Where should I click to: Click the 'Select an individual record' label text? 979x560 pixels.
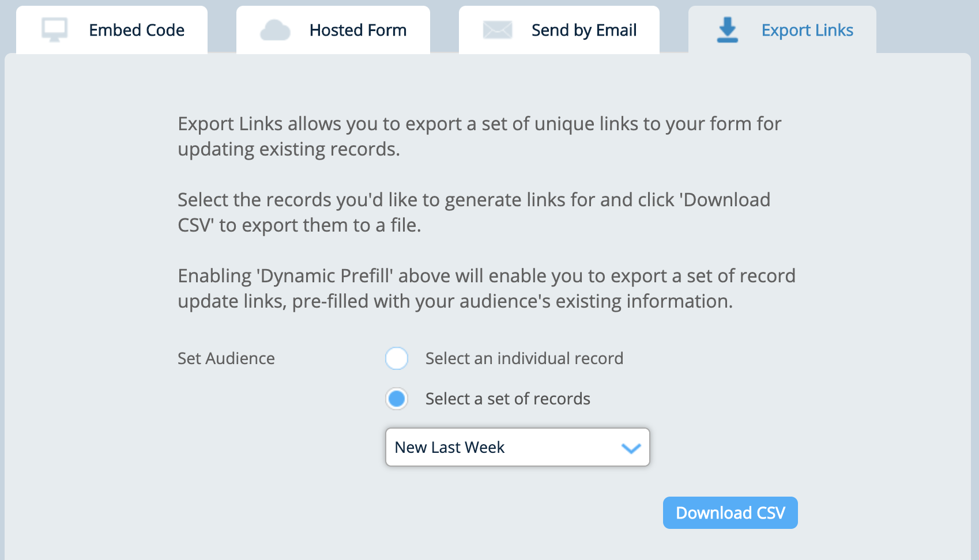pos(524,358)
